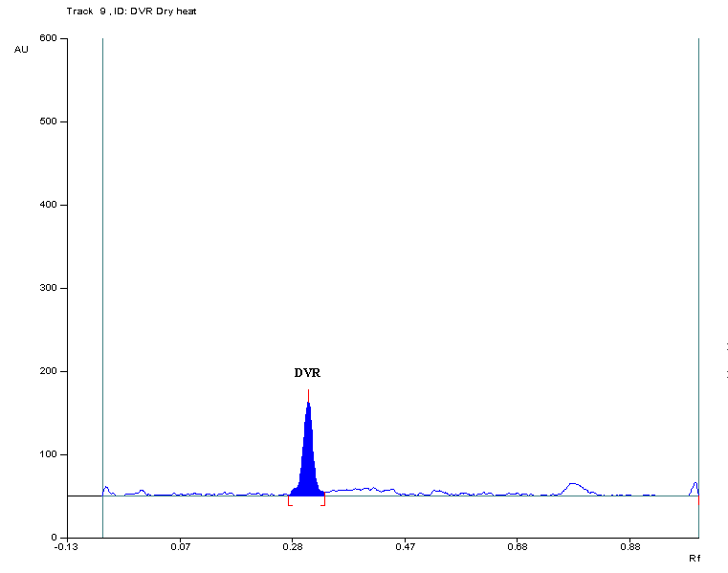Click the 0.47 x-axis tick label
Image resolution: width=728 pixels, height=573 pixels.
(x=406, y=547)
